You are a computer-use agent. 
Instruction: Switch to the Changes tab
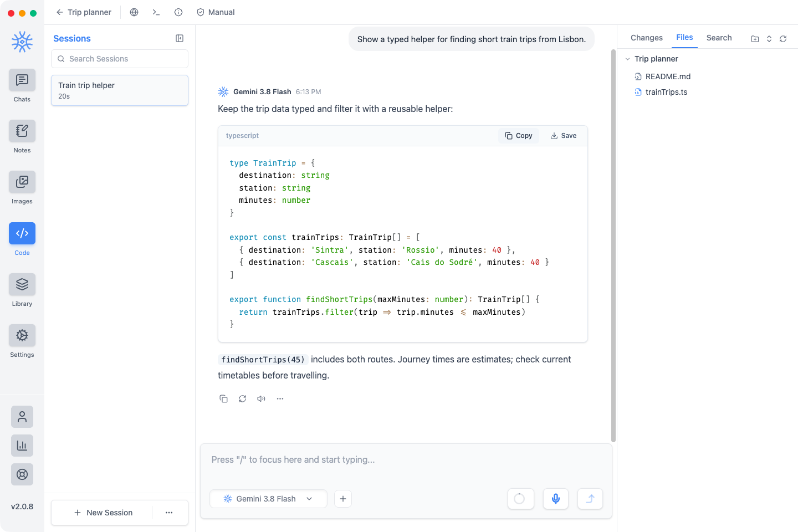coord(647,38)
